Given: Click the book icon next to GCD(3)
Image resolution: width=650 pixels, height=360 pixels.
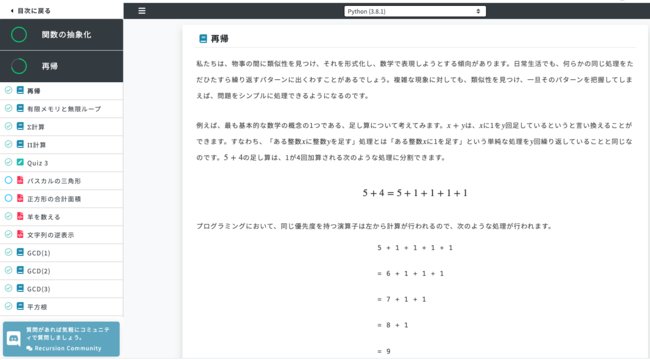Looking at the screenshot, I should [x=20, y=288].
